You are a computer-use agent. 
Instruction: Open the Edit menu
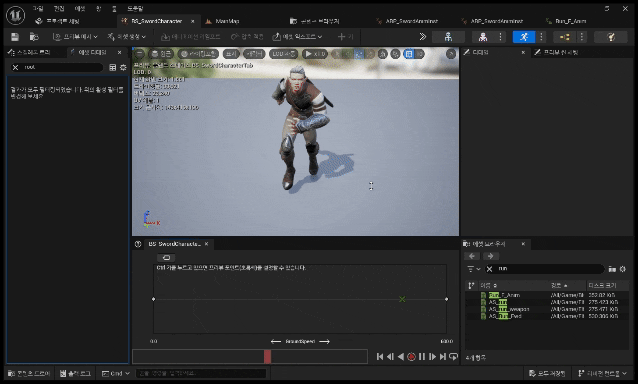pyautogui.click(x=59, y=9)
